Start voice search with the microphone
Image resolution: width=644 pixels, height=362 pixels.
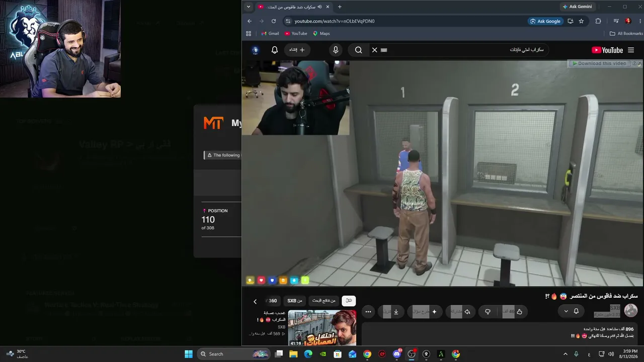tap(336, 50)
